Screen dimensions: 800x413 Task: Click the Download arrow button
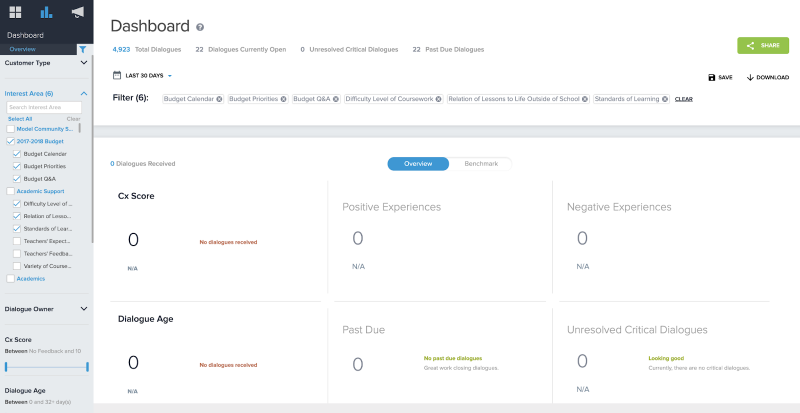point(767,77)
